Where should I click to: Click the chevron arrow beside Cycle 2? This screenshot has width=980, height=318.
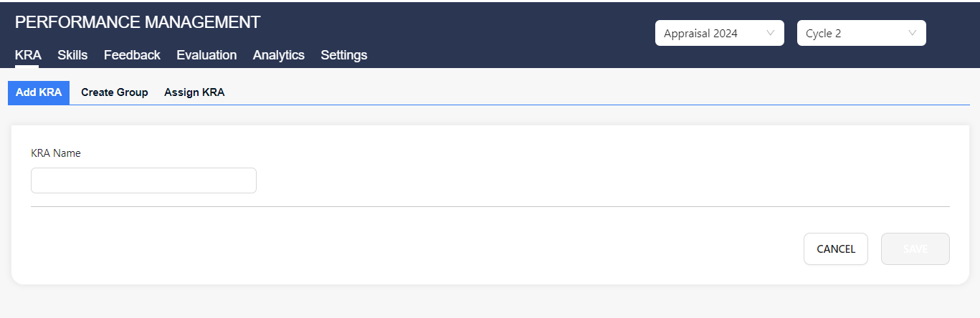[913, 33]
